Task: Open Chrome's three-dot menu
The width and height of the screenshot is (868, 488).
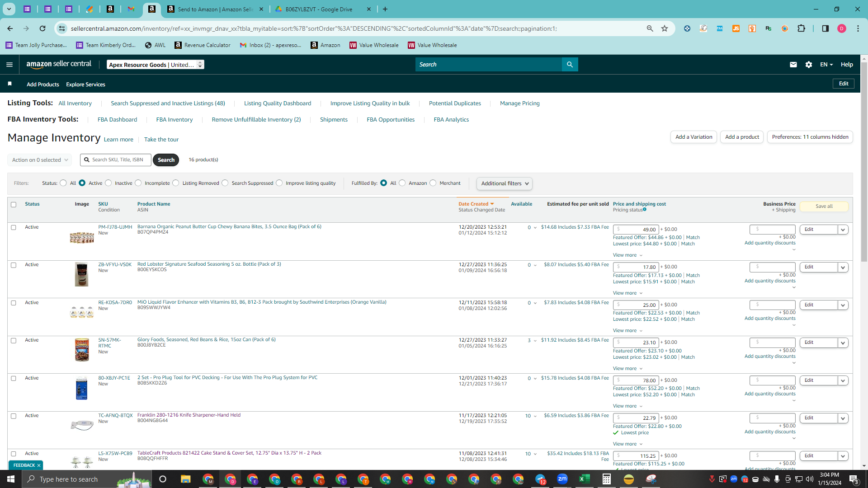Action: coord(858,28)
